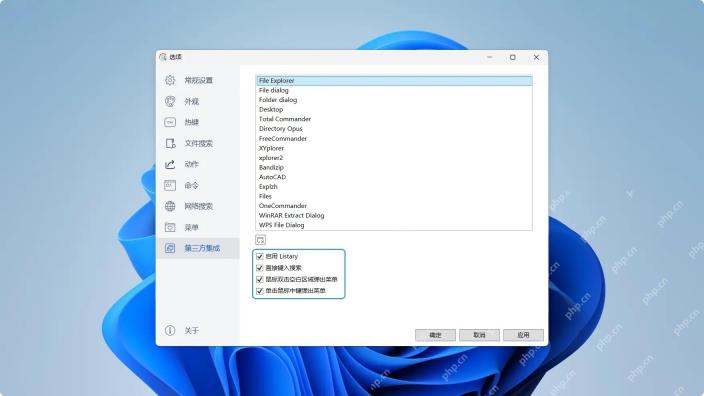Select Explzh in the list
The width and height of the screenshot is (704, 396).
(394, 187)
